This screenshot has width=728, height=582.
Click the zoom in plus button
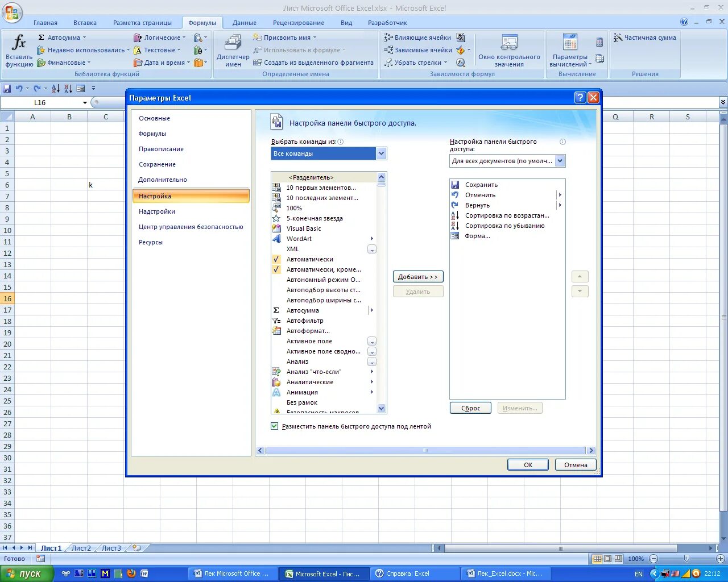tap(720, 559)
